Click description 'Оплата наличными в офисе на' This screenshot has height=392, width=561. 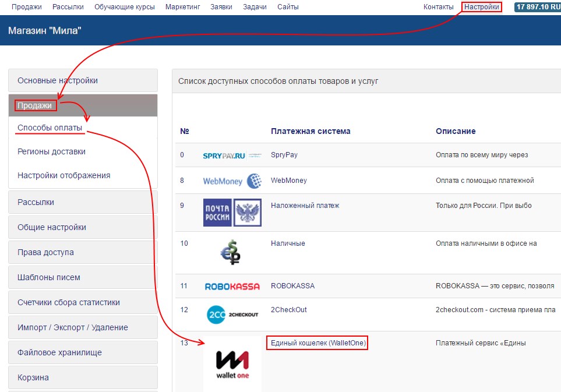[486, 243]
